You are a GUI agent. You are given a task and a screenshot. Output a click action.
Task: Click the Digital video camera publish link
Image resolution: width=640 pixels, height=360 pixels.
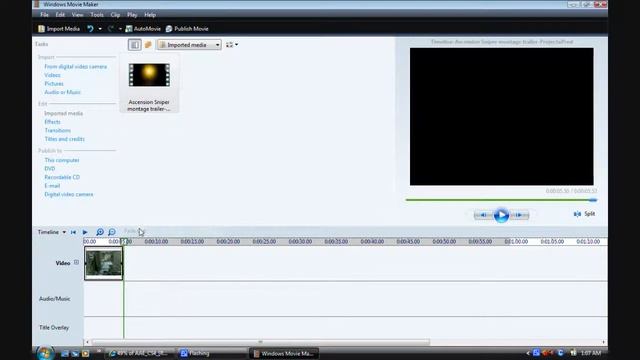[69, 194]
